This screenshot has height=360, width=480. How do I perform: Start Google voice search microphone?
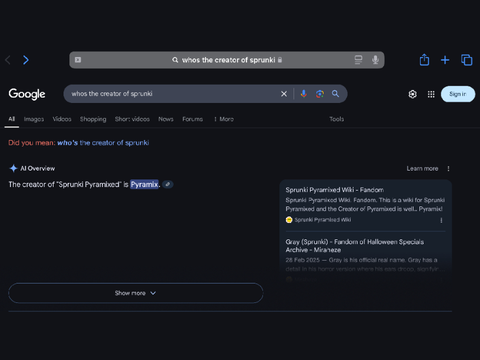304,94
